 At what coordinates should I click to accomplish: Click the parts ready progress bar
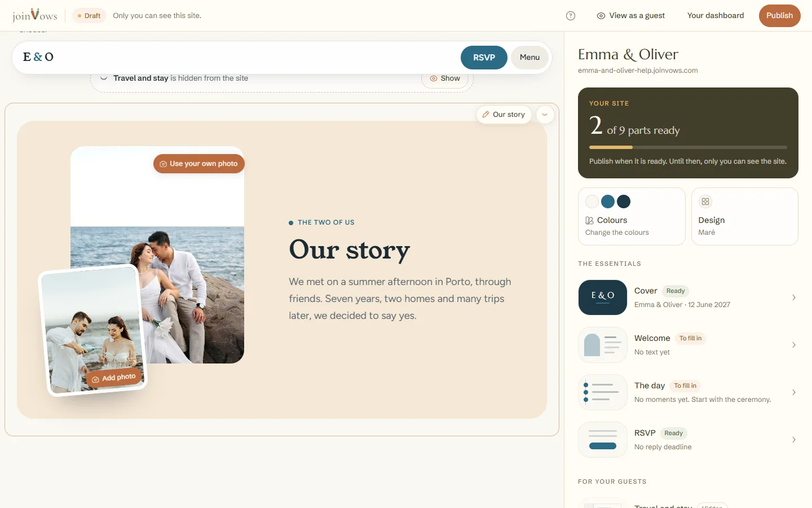pos(688,147)
